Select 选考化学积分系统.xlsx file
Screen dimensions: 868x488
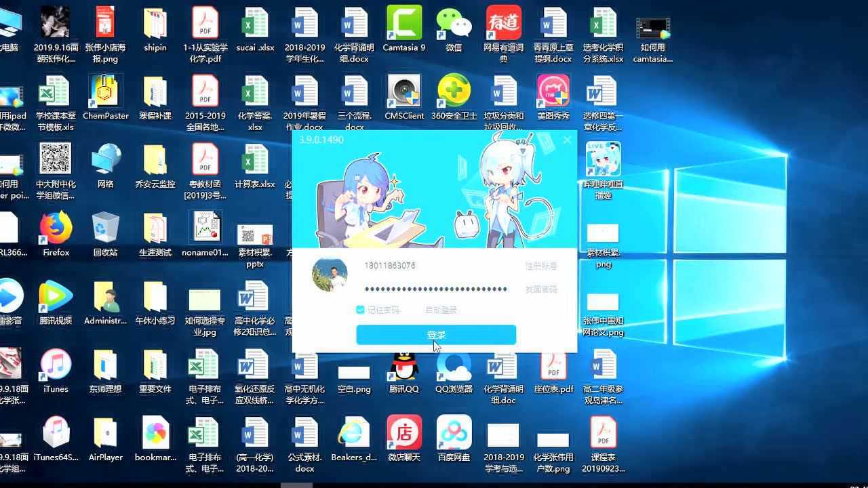point(603,35)
